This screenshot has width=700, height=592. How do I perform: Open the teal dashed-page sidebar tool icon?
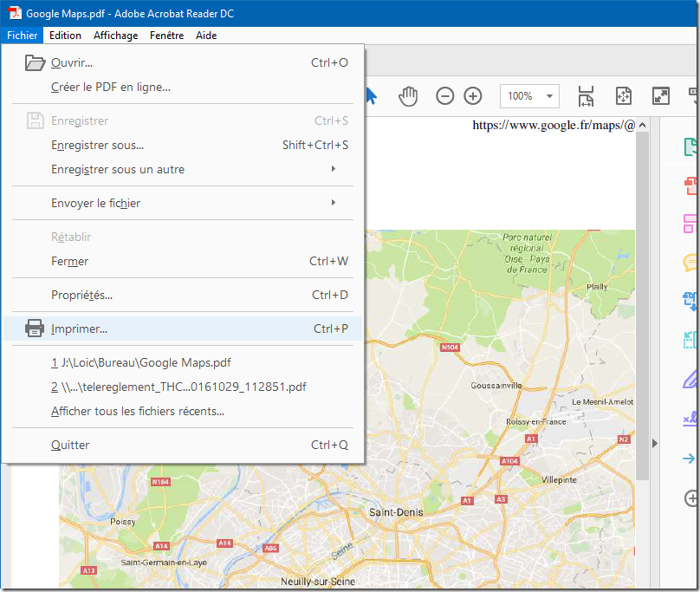click(x=690, y=340)
